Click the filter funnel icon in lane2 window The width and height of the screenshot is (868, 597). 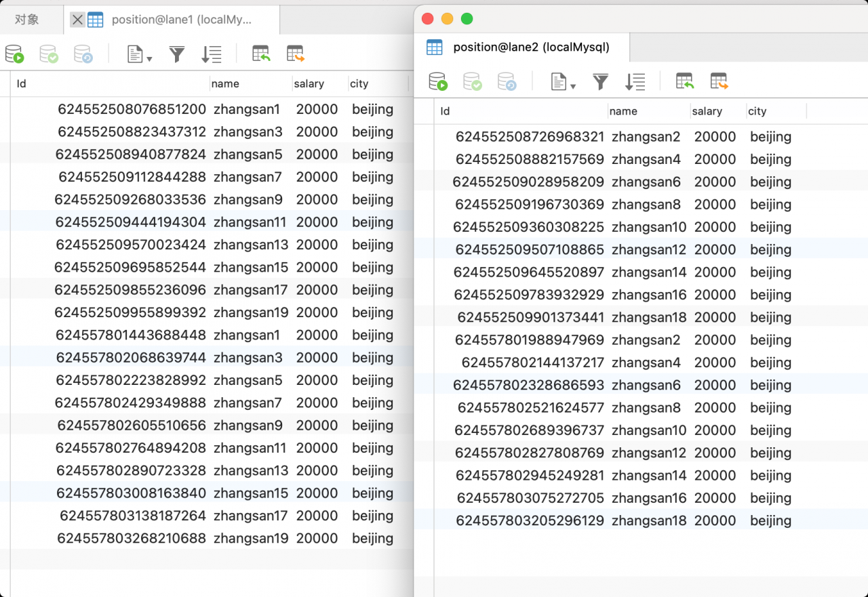click(x=600, y=82)
